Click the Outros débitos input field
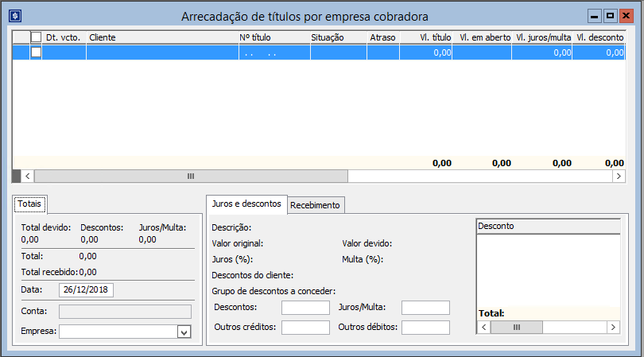 425,327
